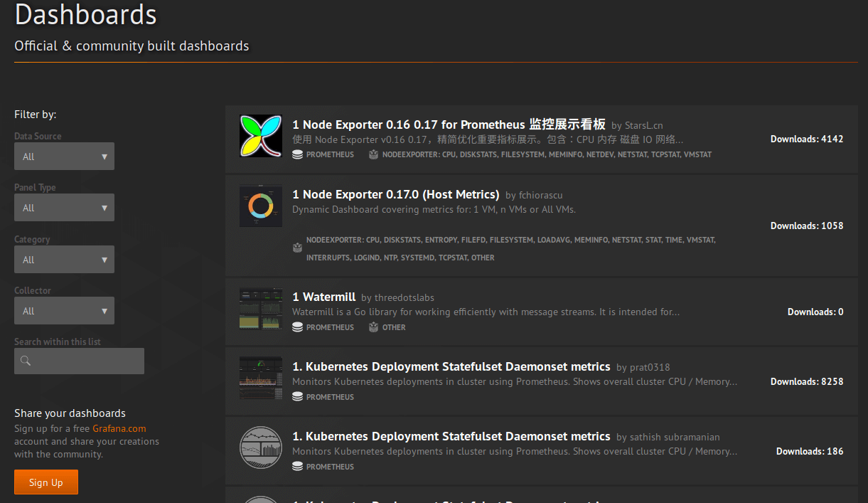Click the Prometheus icon under prat0318's Kubernetes dashboard
The width and height of the screenshot is (868, 503).
(x=298, y=397)
